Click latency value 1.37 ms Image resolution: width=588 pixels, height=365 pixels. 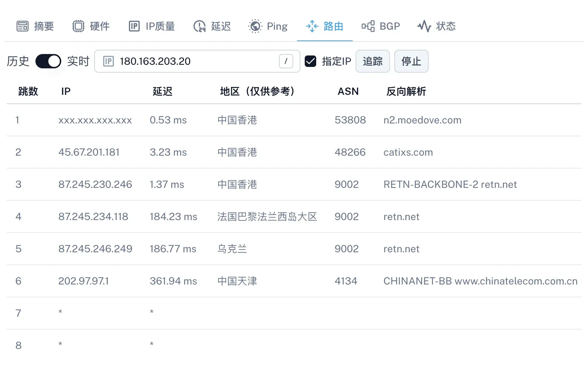(167, 184)
